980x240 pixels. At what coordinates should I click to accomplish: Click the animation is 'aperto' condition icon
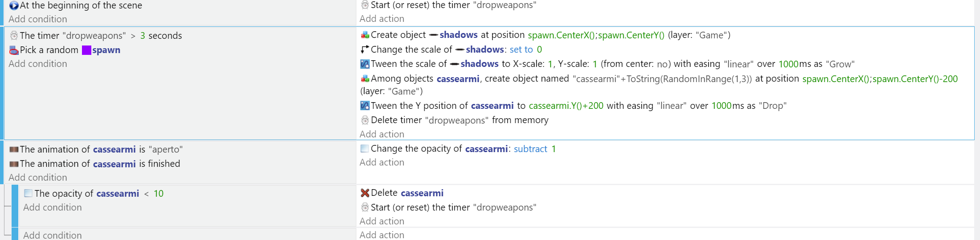tap(14, 149)
